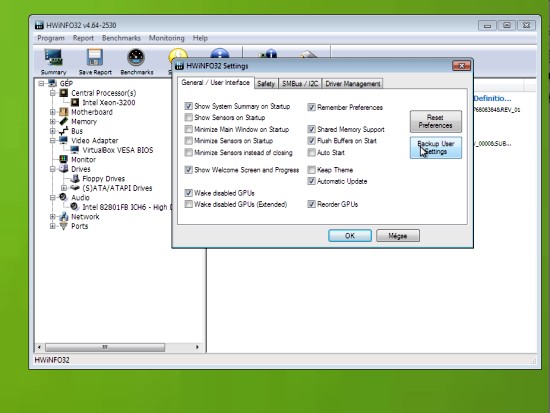This screenshot has height=413, width=550.
Task: Select the Monitor icon in device tree
Action: pos(63,159)
